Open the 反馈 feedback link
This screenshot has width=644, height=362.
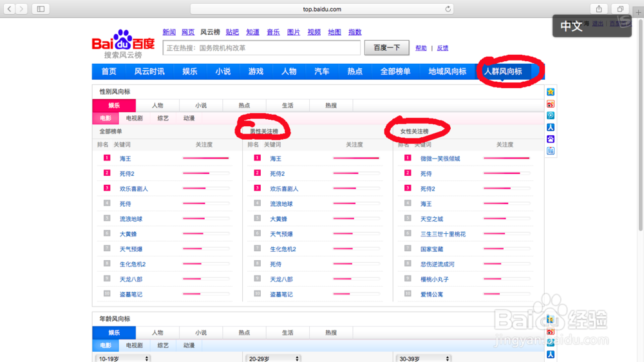pos(443,48)
